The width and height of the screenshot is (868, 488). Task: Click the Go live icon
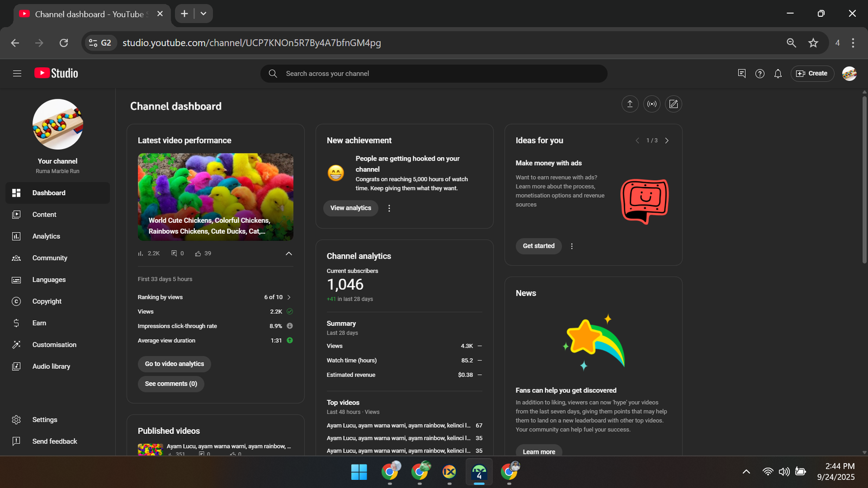tap(652, 104)
